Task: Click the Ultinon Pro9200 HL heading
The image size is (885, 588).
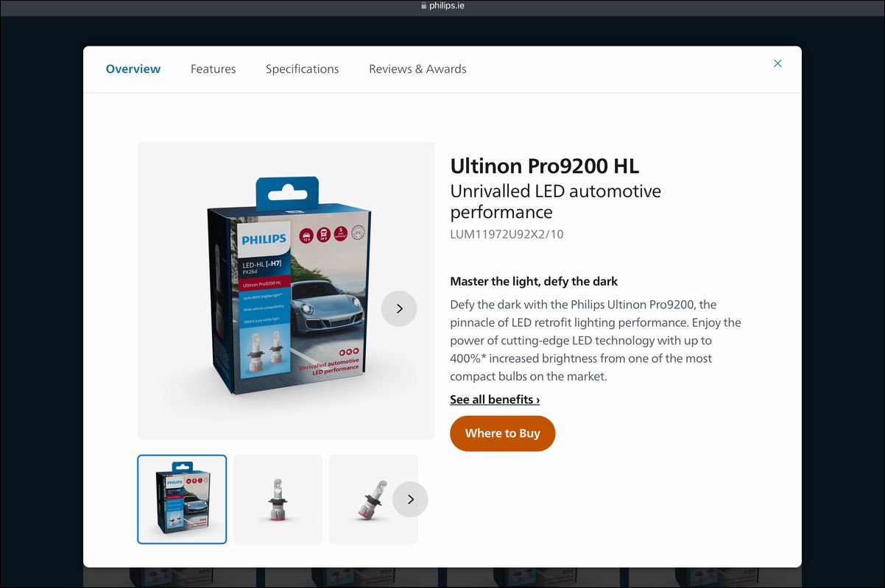Action: click(x=545, y=166)
